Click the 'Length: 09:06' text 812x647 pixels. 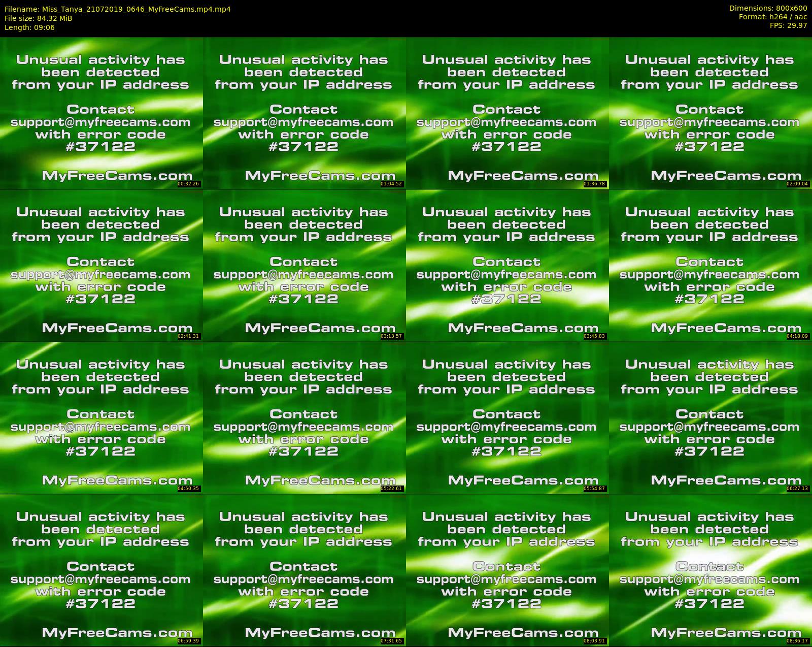pyautogui.click(x=29, y=27)
